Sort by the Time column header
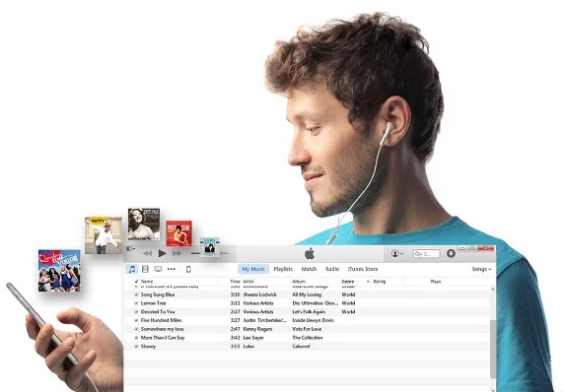 235,282
